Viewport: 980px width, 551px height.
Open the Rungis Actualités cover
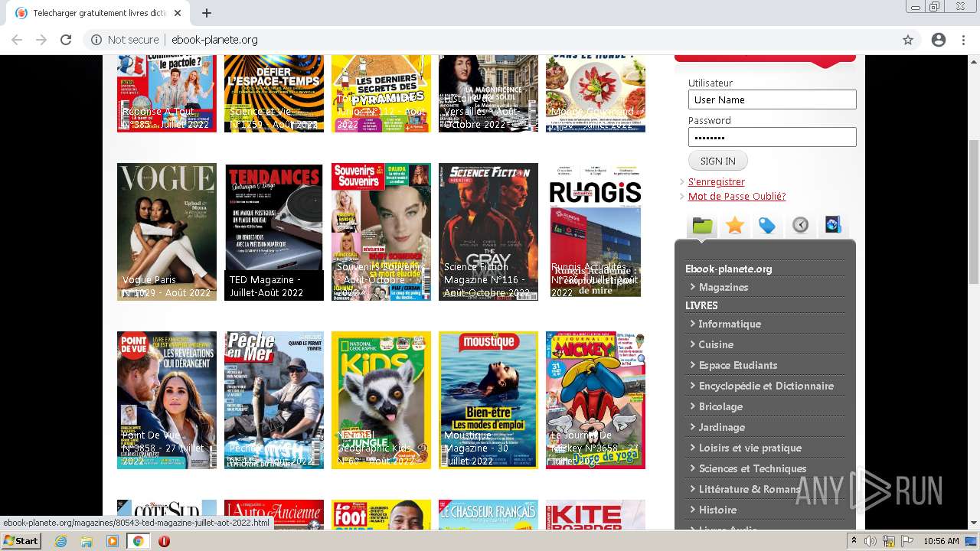(596, 232)
